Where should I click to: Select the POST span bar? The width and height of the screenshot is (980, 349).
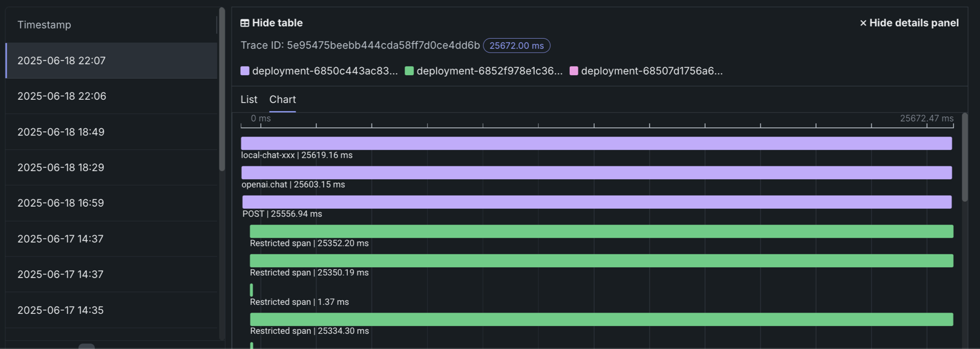coord(596,202)
